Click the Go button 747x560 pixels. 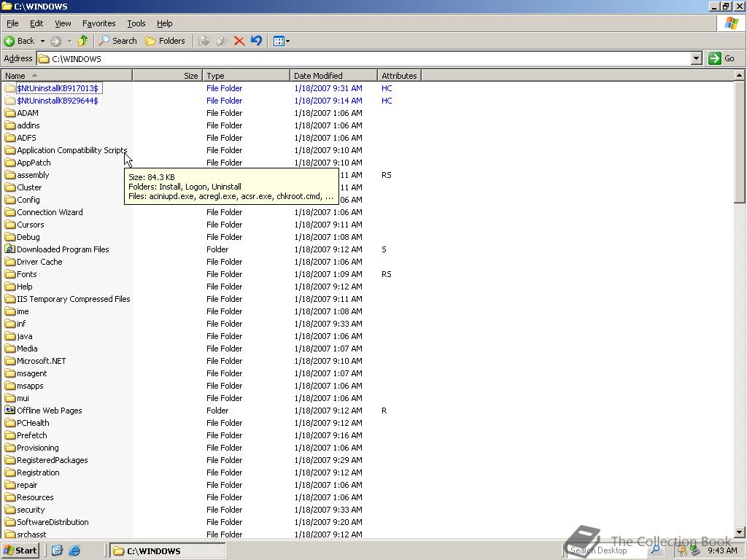click(721, 58)
